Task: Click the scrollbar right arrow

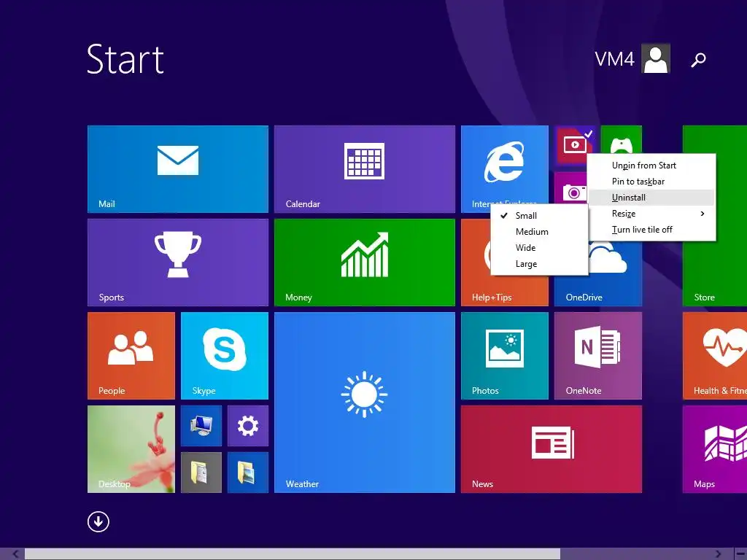Action: tap(718, 554)
